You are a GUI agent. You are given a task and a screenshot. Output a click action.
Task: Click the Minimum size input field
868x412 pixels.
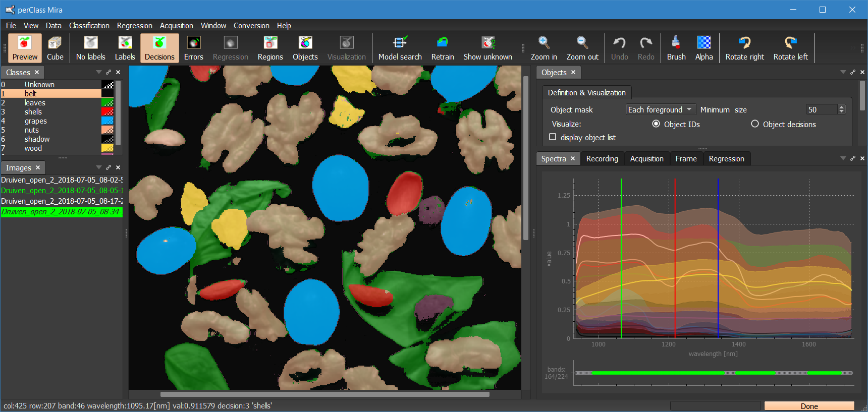coord(821,110)
